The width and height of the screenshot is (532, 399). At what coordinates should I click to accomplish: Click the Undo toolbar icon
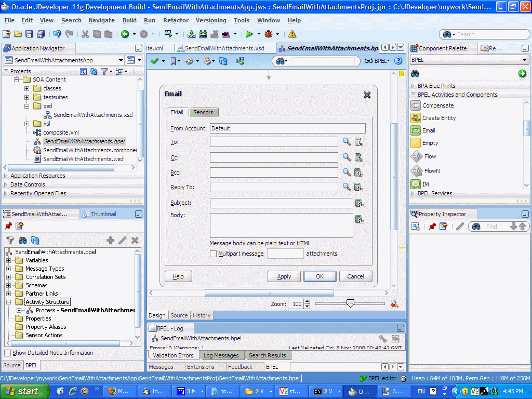[57, 34]
